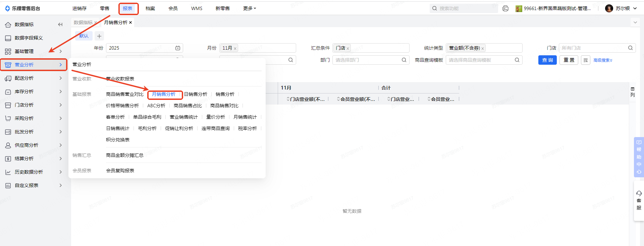Screen dimensions: 644x246
Task: Remove the 门店 summary condition tag
Action: coord(348,49)
